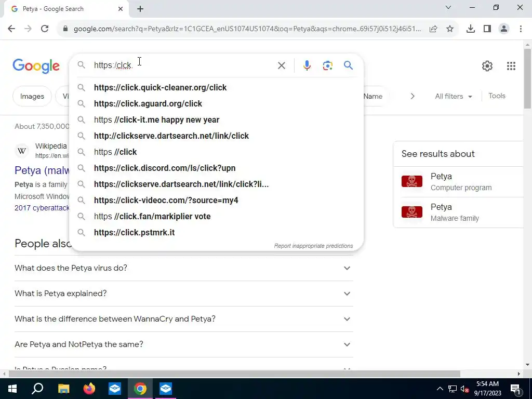Open the tab search chevron in title bar
Viewport: 532px width, 399px height.
(x=448, y=7)
